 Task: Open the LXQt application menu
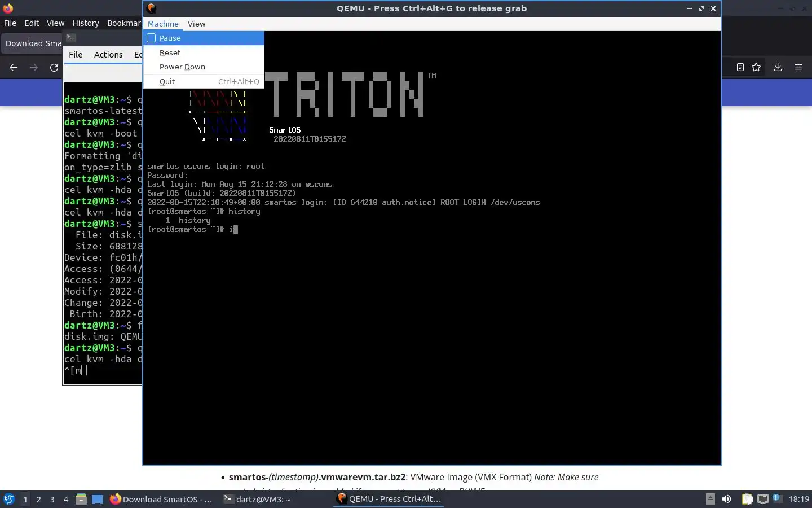click(x=8, y=499)
